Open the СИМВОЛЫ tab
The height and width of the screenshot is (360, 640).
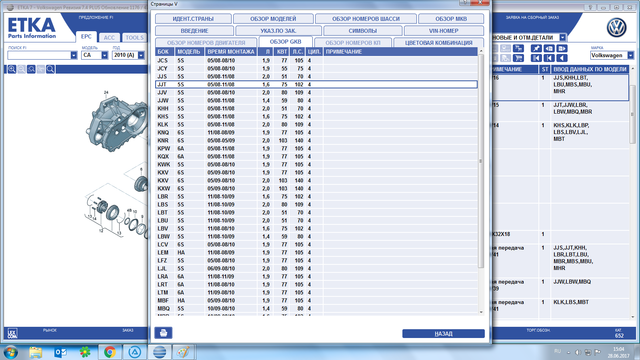362,31
